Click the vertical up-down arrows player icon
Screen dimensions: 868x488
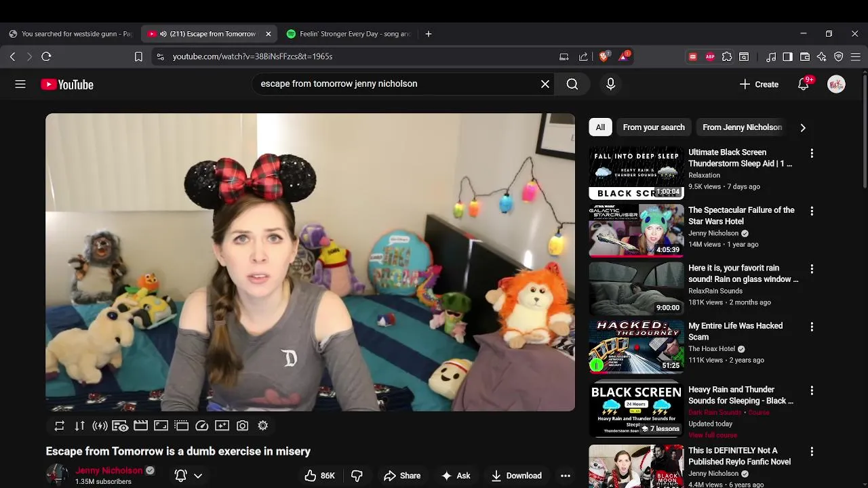[x=80, y=426]
